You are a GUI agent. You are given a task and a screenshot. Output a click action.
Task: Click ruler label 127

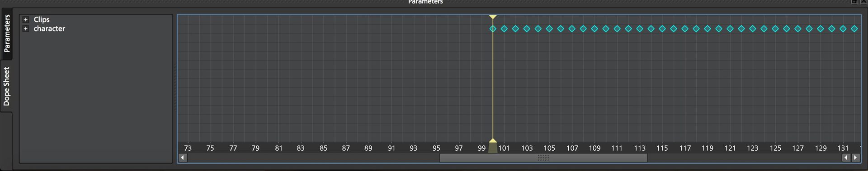pyautogui.click(x=798, y=148)
